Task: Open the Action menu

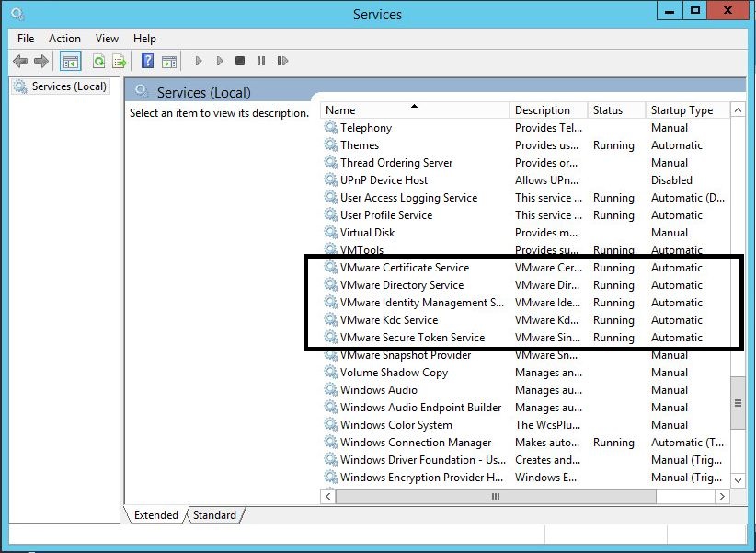Action: [x=64, y=39]
